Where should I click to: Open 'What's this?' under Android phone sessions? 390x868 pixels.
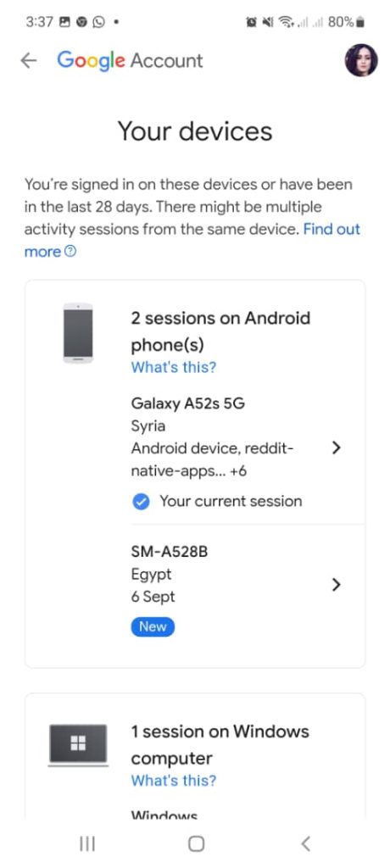(174, 367)
